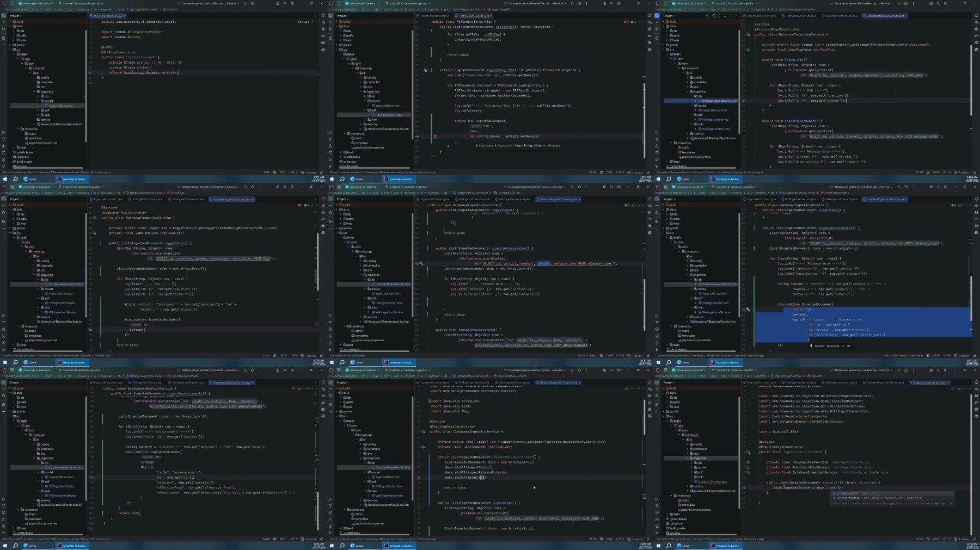980x550 pixels.
Task: Open the settings gear in the middle-right screenshot
Action: pos(945,187)
